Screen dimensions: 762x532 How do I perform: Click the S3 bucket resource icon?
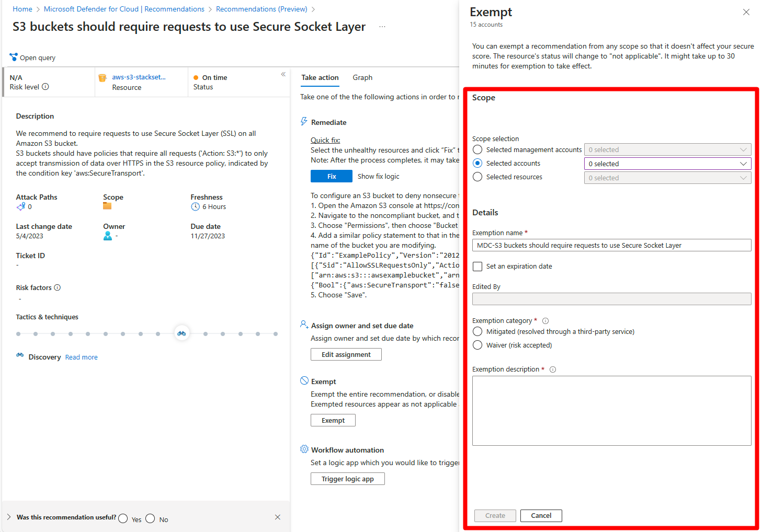(x=103, y=78)
